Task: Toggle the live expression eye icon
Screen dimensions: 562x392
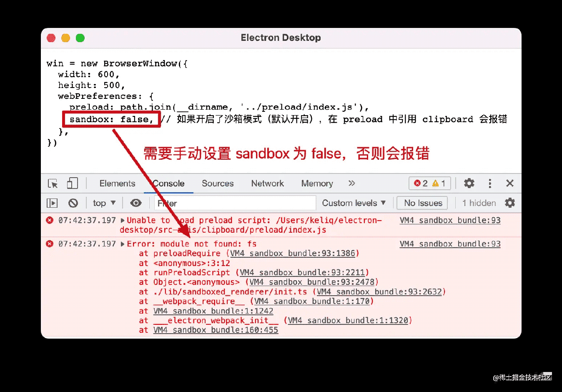Action: (x=135, y=203)
